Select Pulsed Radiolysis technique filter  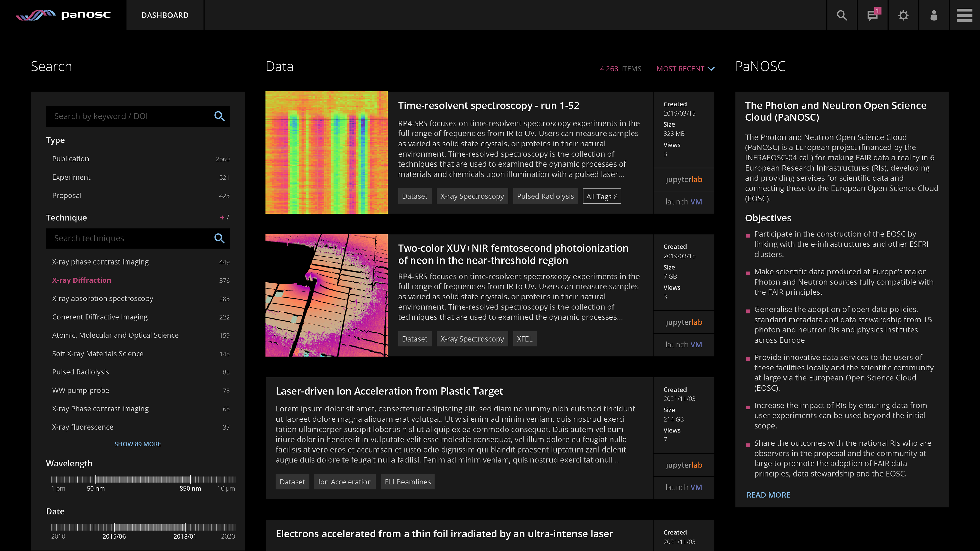pyautogui.click(x=141, y=372)
